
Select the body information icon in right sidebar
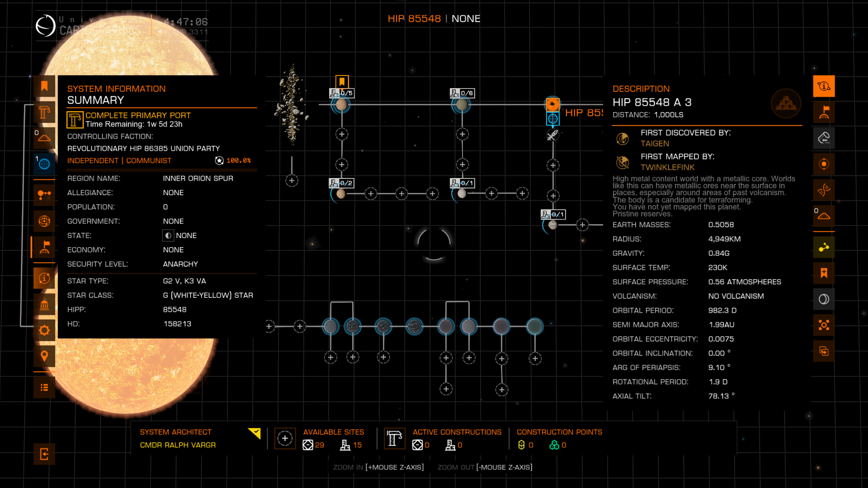coord(824,86)
